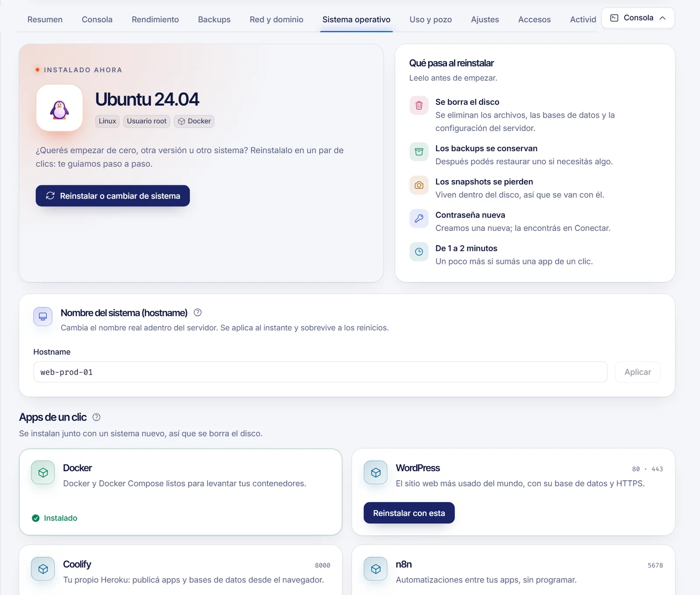Click the Coolify port 8000 text

[x=322, y=565]
